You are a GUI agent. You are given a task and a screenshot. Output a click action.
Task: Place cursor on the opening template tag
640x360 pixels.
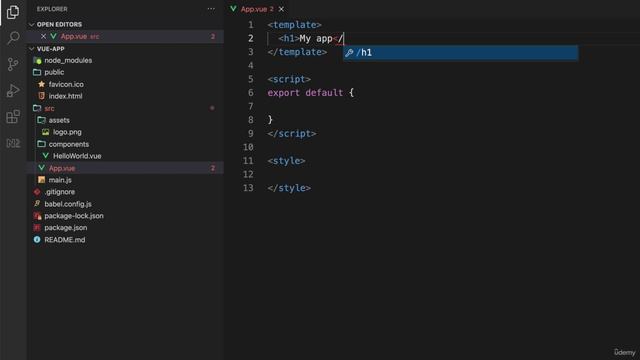point(294,25)
